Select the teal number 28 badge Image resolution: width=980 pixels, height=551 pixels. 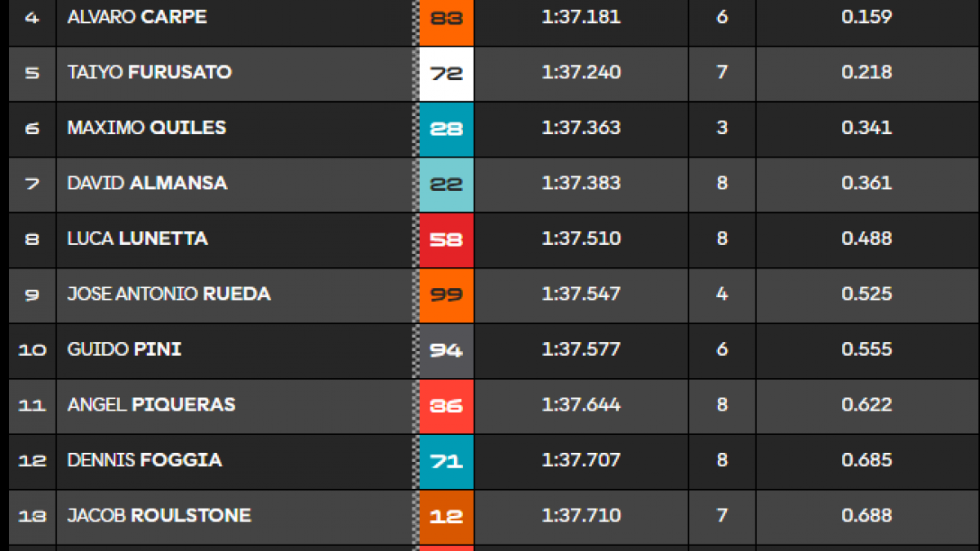pos(446,128)
